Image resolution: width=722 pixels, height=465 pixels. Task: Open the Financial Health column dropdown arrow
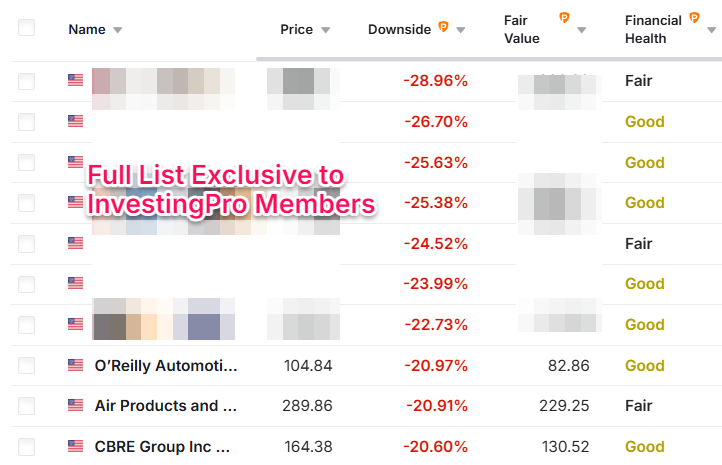711,30
